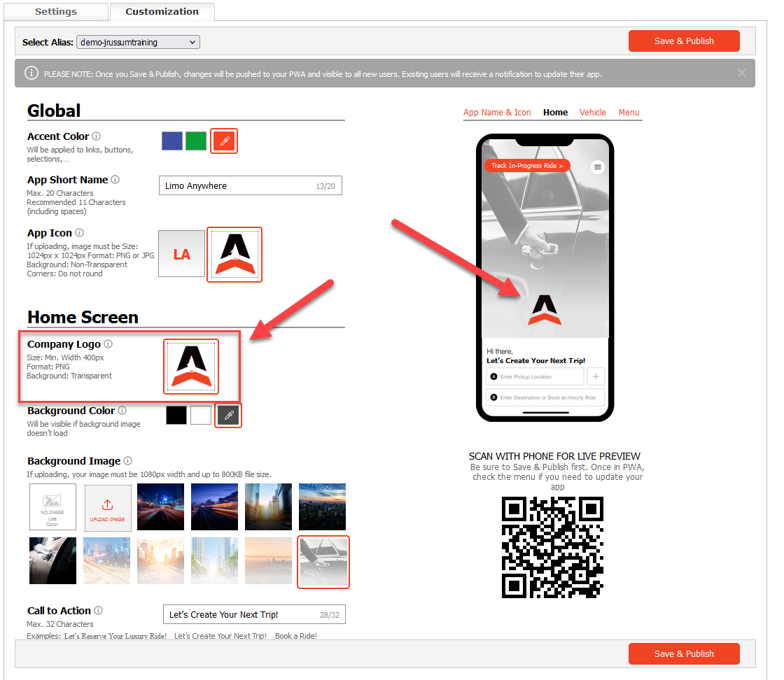Switch to the Settings tab
Screen dimensions: 784x680
point(56,12)
